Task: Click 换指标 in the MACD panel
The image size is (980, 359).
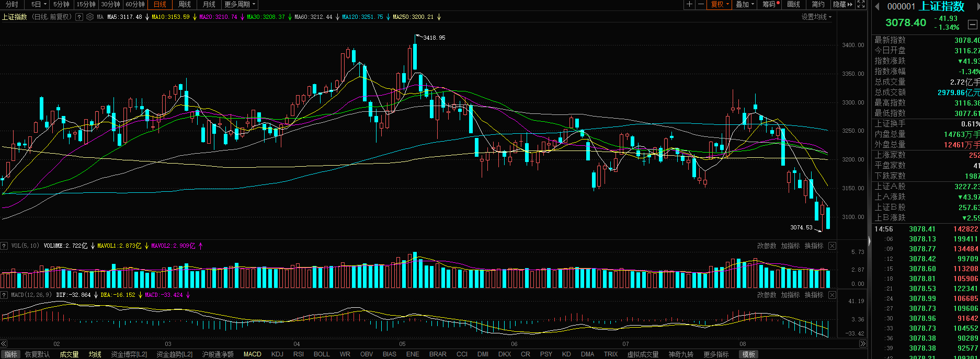Action: click(814, 295)
